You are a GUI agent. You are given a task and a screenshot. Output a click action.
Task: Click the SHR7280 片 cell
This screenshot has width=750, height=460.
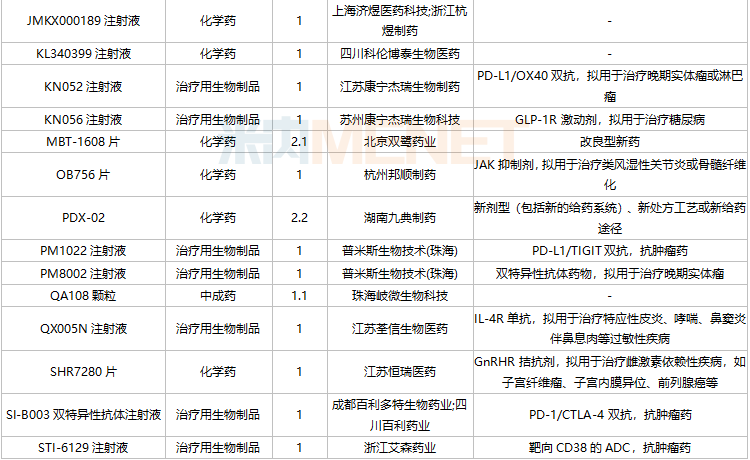click(x=83, y=372)
